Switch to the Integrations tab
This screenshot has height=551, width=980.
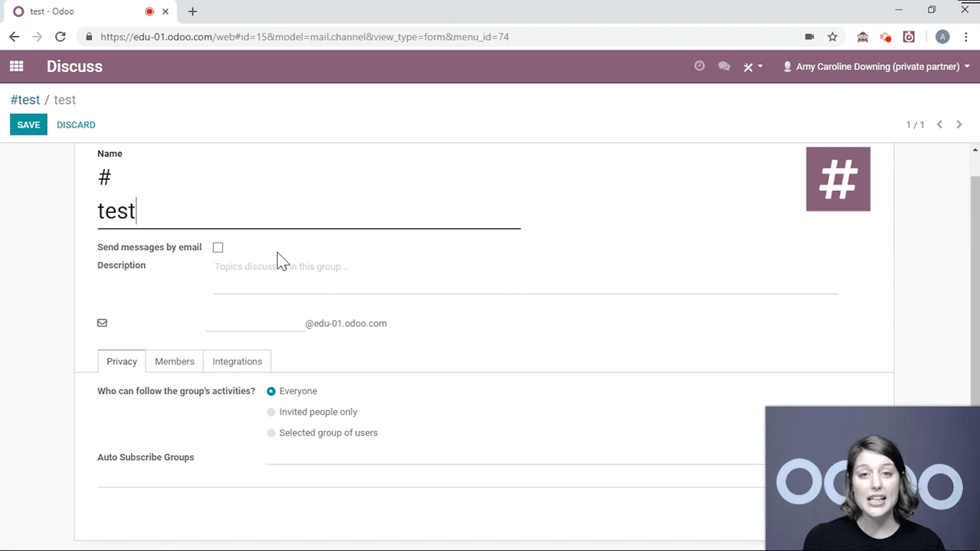click(237, 361)
